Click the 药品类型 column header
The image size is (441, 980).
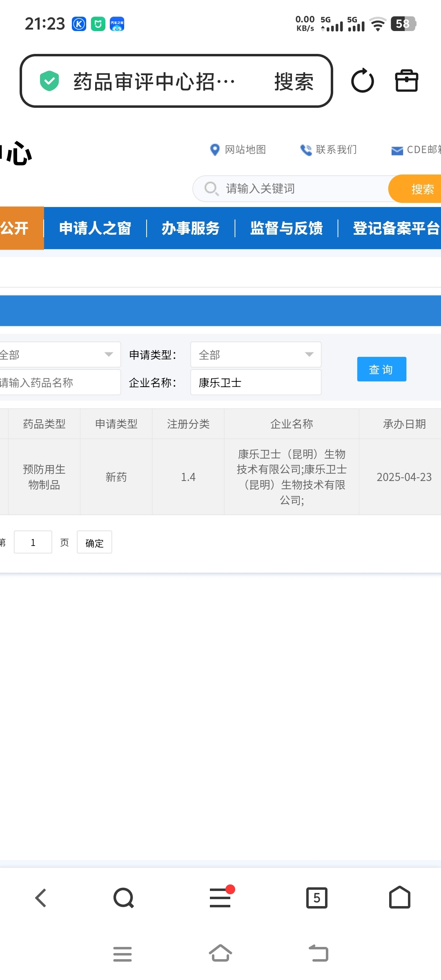pos(44,424)
